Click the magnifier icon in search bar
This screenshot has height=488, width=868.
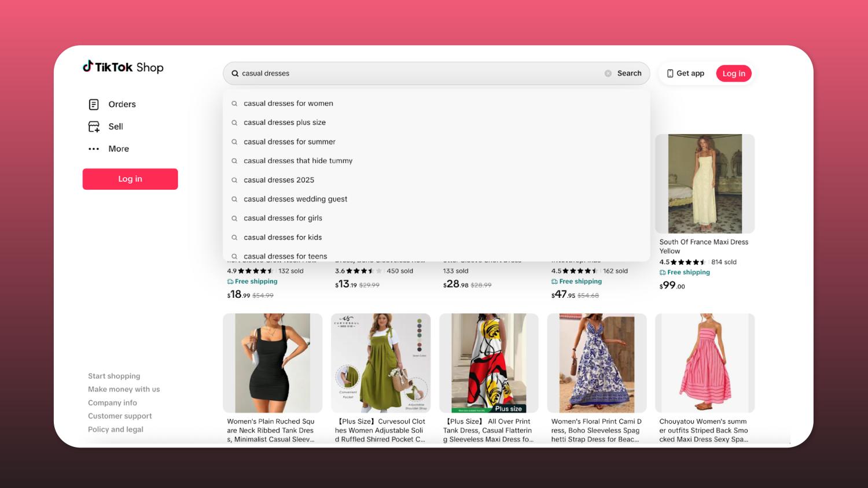235,73
